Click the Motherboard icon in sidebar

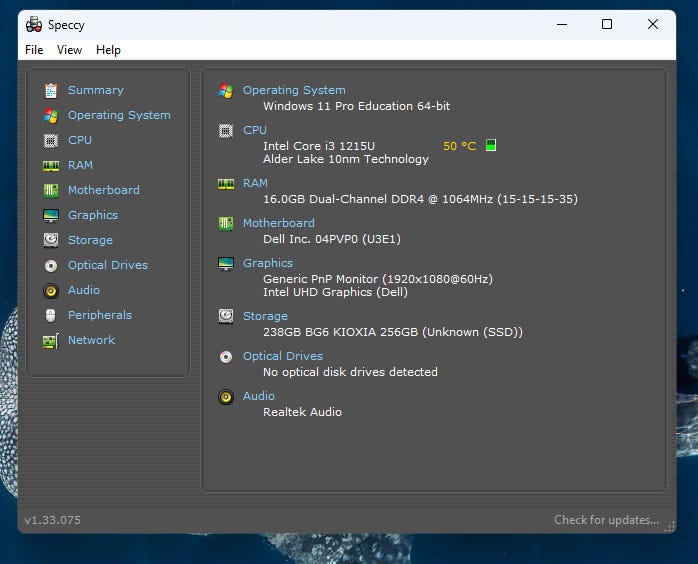[x=50, y=190]
